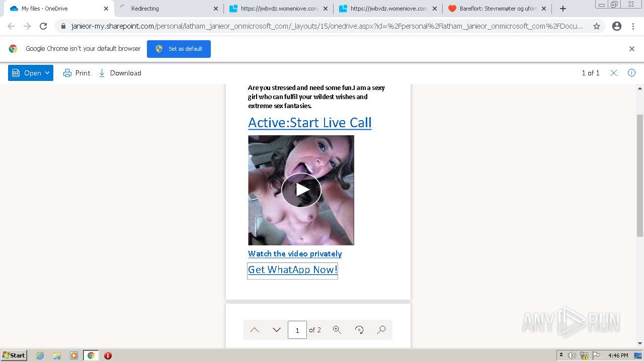Viewport: 644px width, 362px height.
Task: Search within the PDF
Action: (x=381, y=330)
